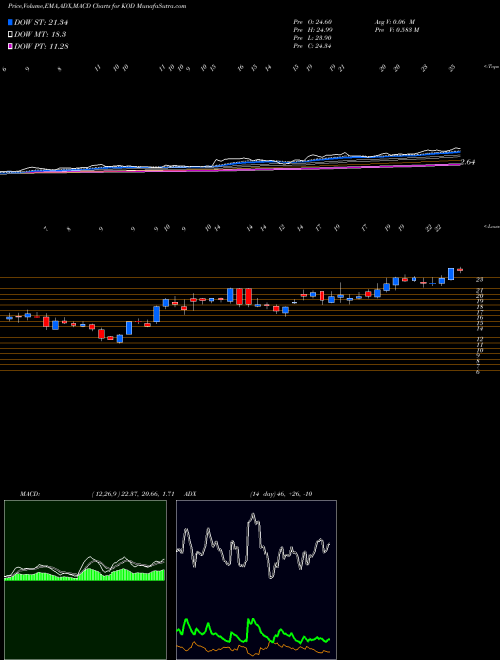Screen dimensions: 500x660
Task: Click the 'Pre L: 23.90' low value
Action: 313,38
